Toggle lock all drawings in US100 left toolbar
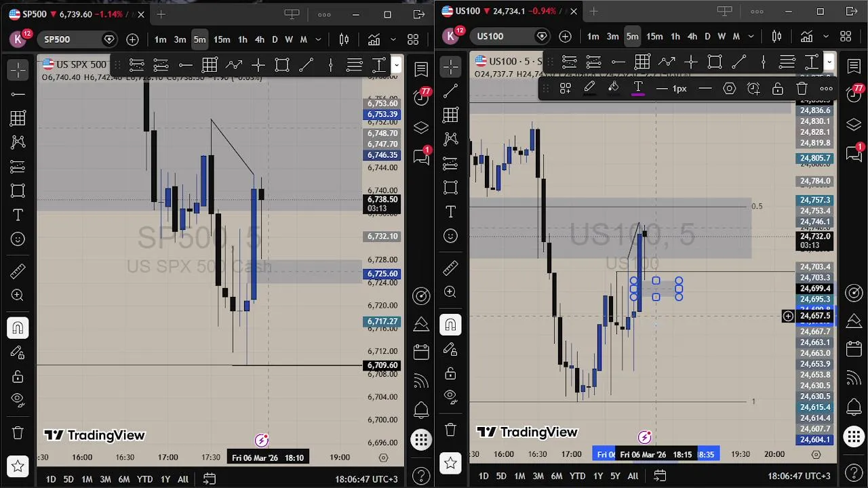This screenshot has width=868, height=488. (451, 373)
